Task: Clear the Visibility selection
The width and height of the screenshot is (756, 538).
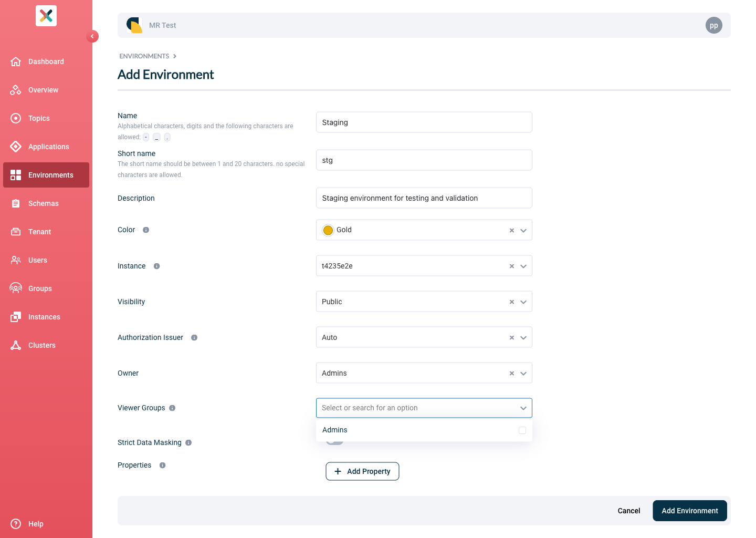Action: point(512,302)
